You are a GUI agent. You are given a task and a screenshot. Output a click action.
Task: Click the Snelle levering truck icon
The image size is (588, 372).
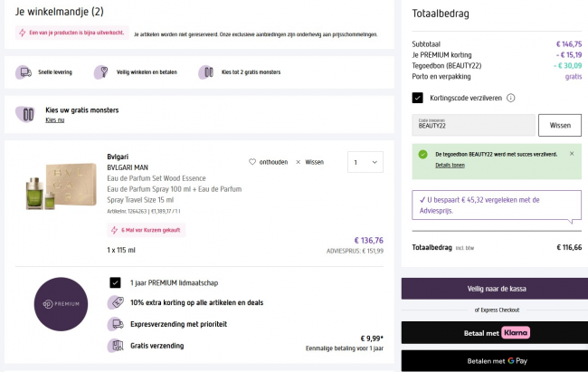23,72
